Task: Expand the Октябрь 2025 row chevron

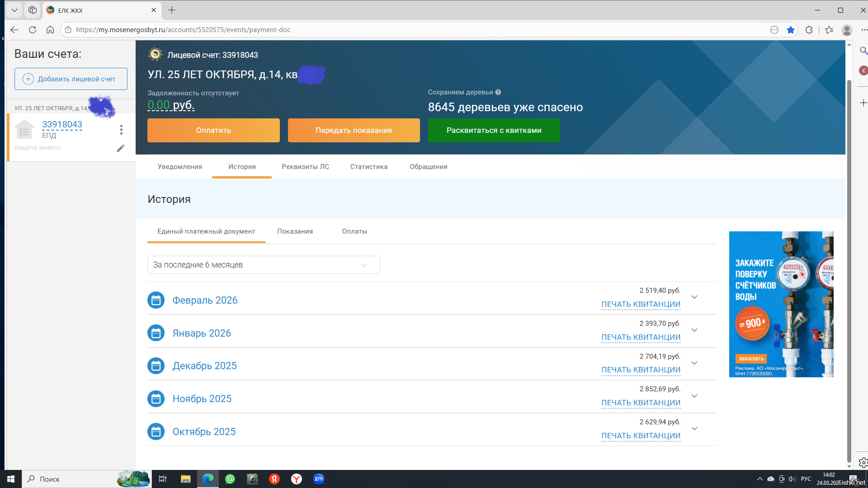Action: [x=694, y=429]
